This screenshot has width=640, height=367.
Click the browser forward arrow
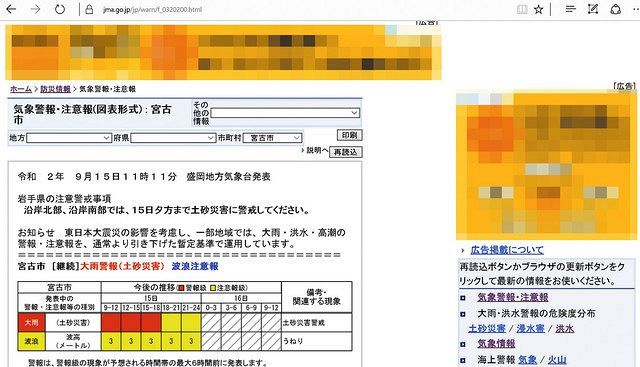pos(36,9)
